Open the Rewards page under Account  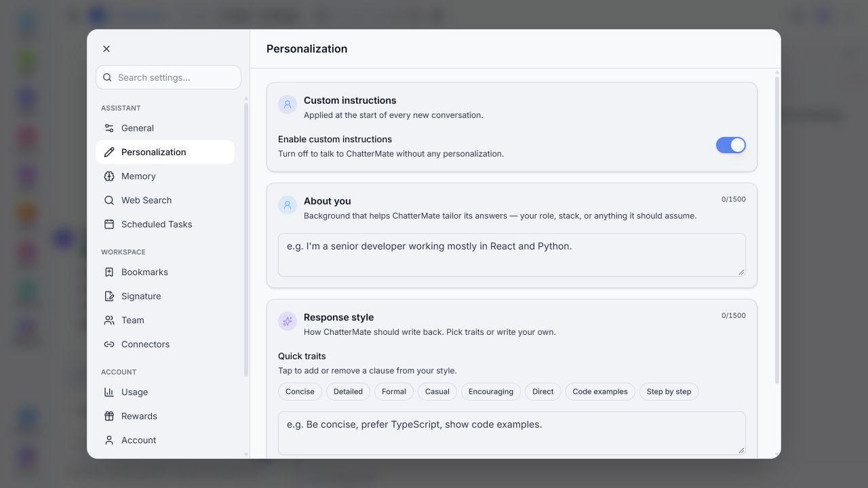(x=165, y=416)
